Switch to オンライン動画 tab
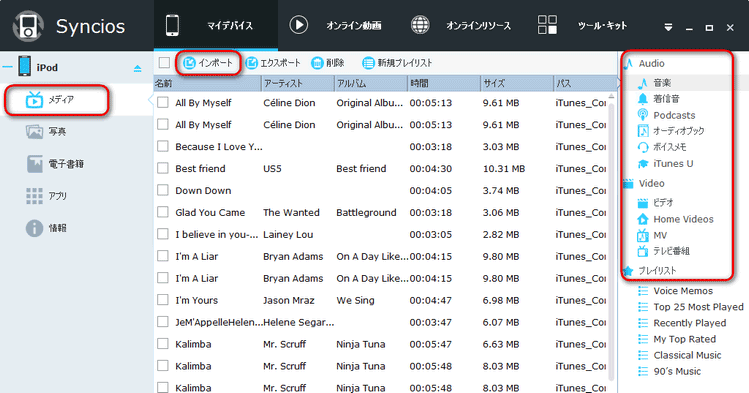The width and height of the screenshot is (749, 393). click(336, 25)
